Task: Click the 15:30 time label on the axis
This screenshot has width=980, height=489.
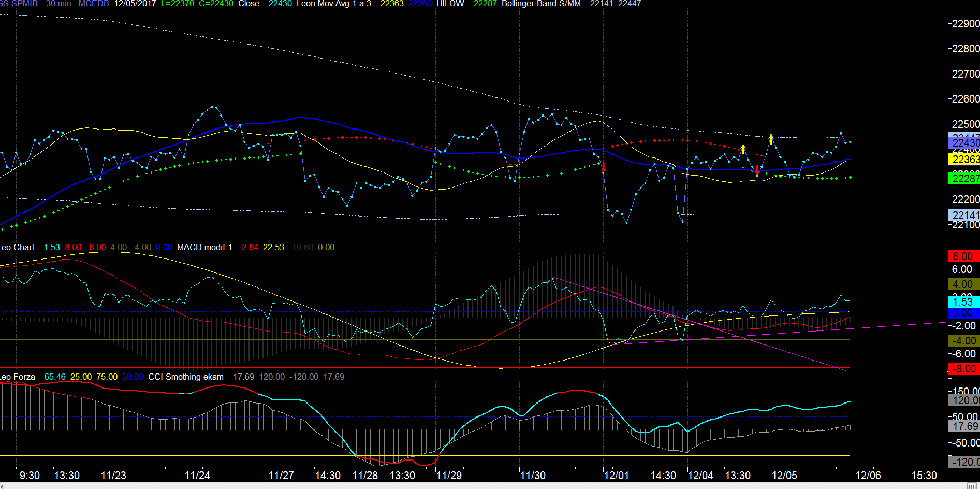Action: (924, 476)
